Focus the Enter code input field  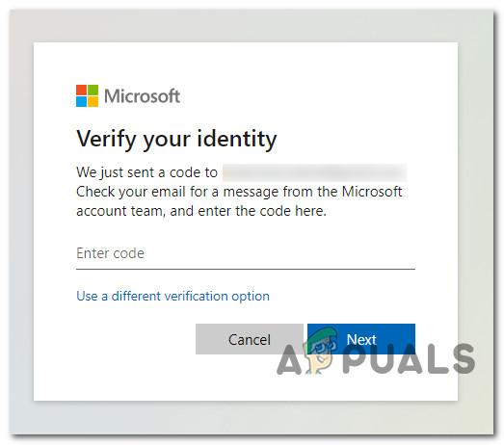[246, 253]
